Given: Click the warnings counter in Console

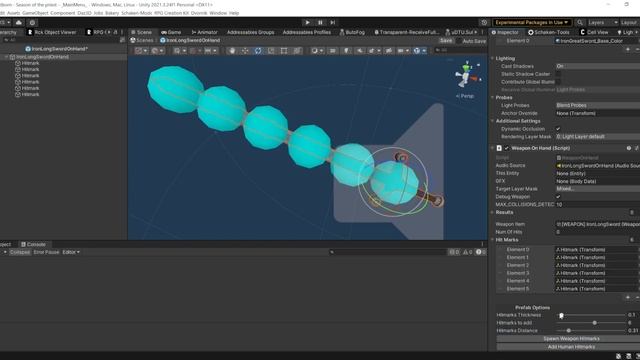Looking at the screenshot, I should pyautogui.click(x=467, y=252).
